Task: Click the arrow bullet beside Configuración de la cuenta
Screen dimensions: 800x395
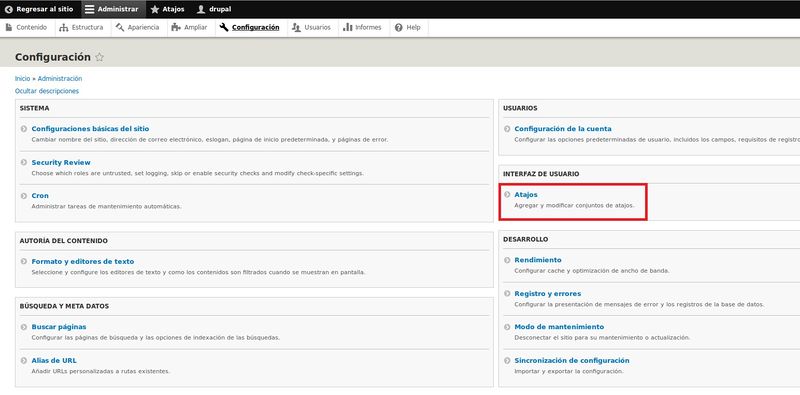Action: (x=507, y=129)
